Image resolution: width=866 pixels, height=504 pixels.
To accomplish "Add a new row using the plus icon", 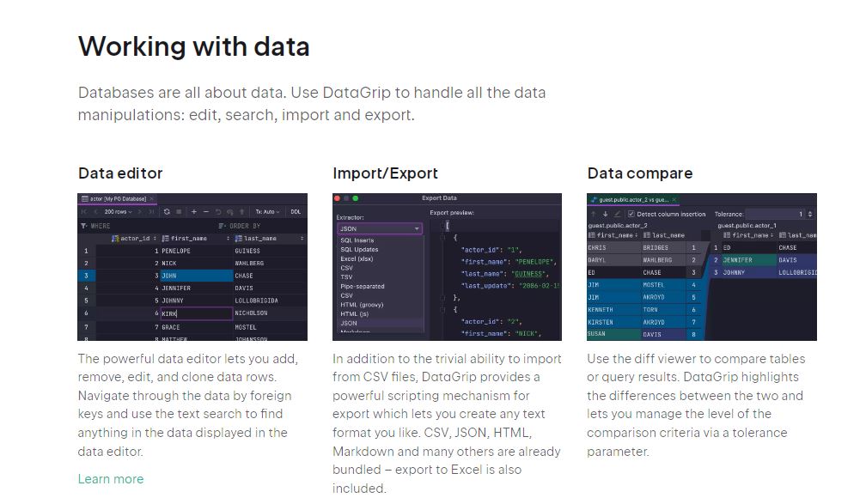I will coord(194,211).
